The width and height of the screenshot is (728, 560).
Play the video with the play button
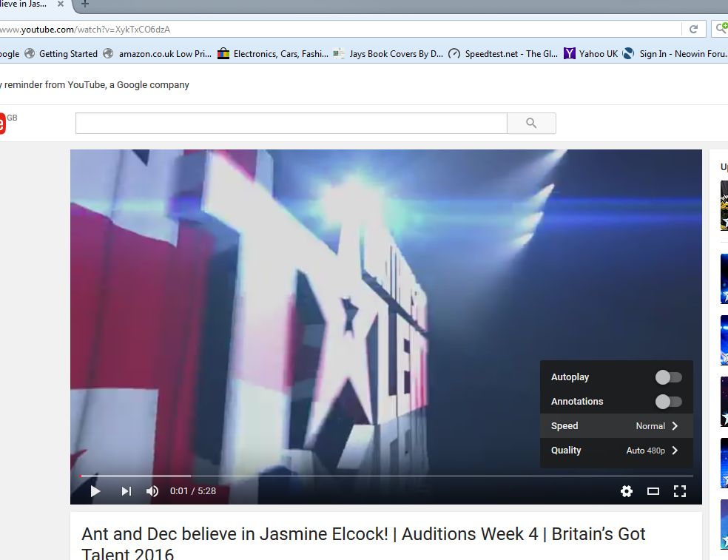[x=95, y=491]
